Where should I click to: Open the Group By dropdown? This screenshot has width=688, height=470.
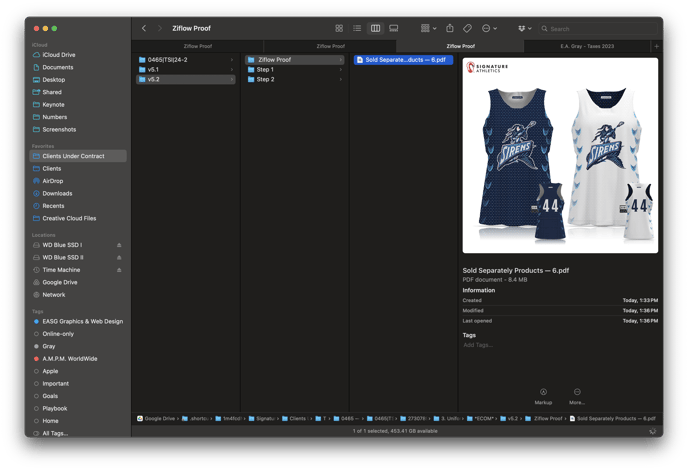tap(428, 29)
